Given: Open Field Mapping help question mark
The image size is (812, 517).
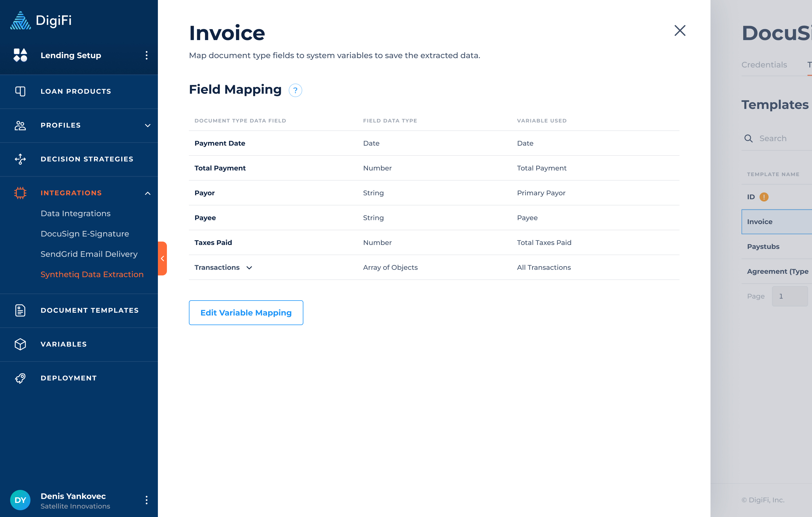Looking at the screenshot, I should tap(295, 90).
